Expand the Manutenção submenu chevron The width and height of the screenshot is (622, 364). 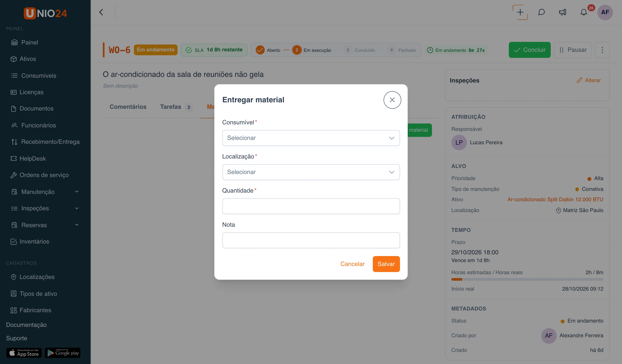[77, 191]
